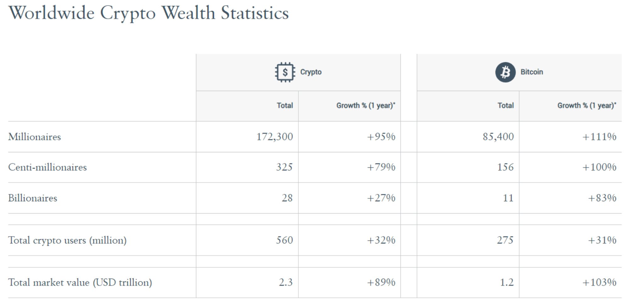The height and width of the screenshot is (303, 644).
Task: Click the Total crypto users (million) label
Action: (67, 240)
